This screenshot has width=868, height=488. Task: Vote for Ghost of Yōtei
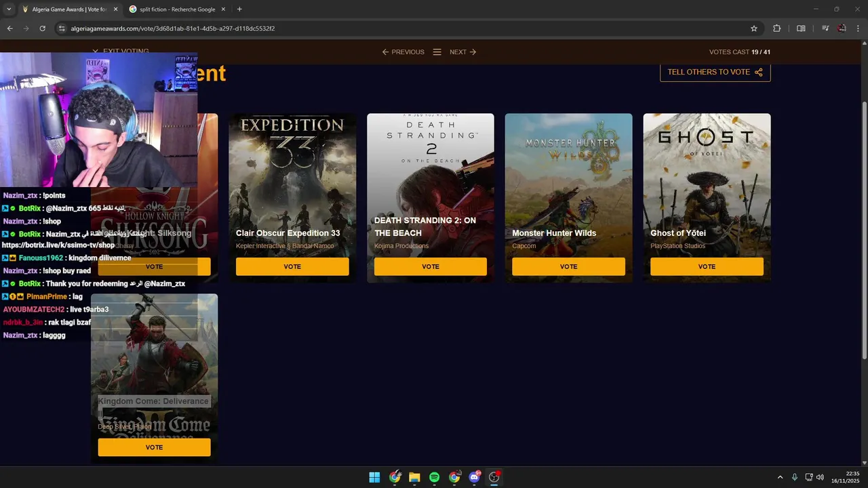(707, 266)
